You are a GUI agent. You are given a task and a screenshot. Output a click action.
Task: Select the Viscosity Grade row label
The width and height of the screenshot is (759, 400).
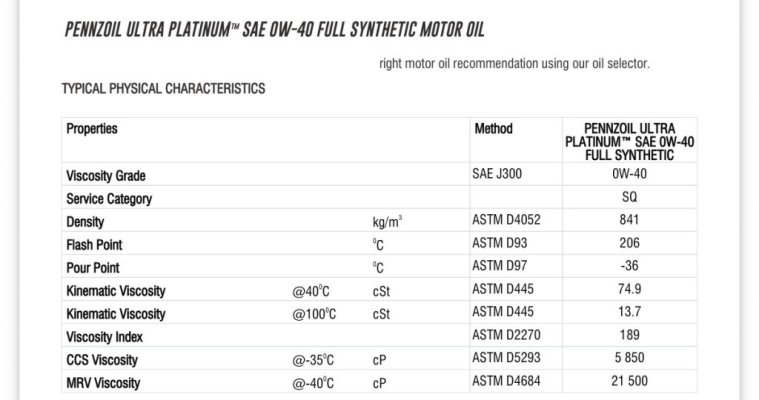pos(106,175)
